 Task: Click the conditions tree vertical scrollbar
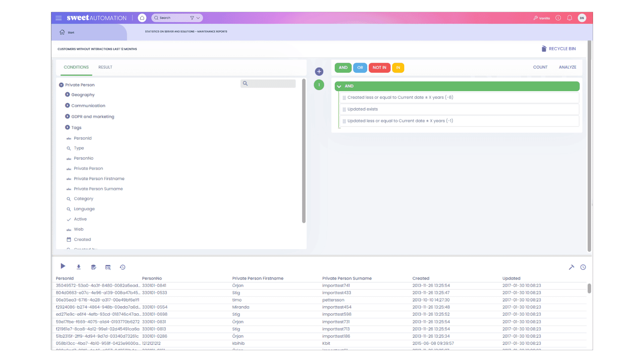click(304, 151)
